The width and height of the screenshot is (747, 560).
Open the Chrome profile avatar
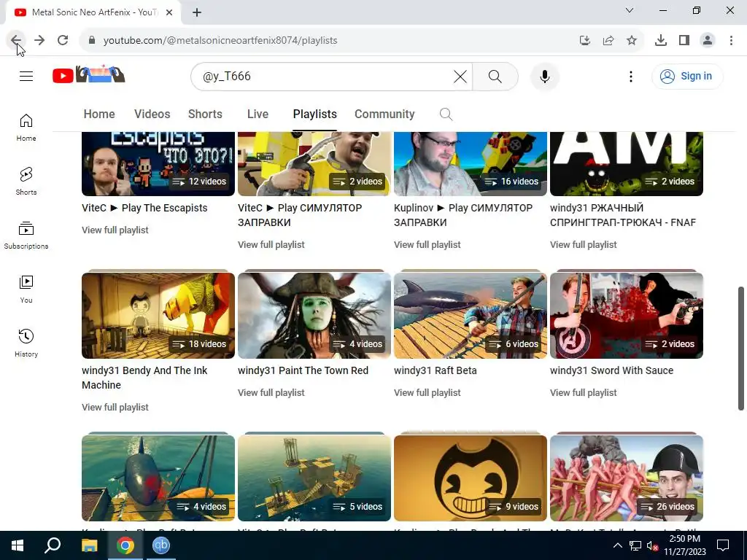708,41
